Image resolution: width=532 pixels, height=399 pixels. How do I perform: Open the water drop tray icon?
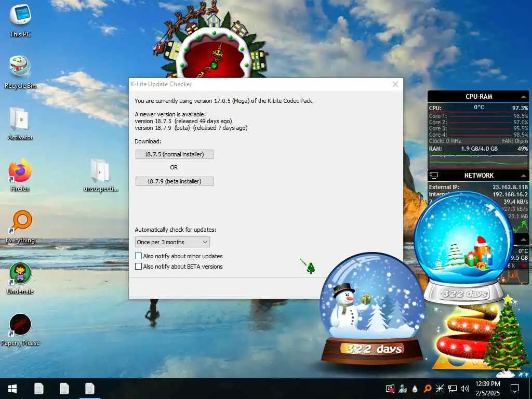(415, 389)
